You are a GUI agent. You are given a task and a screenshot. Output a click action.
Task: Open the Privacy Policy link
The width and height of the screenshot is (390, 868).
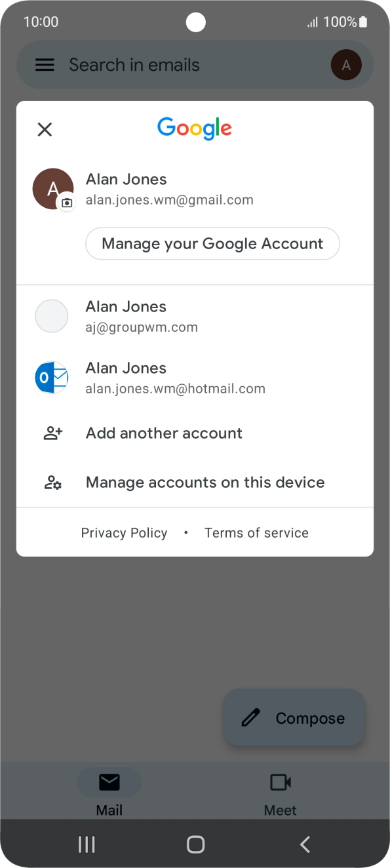(124, 532)
